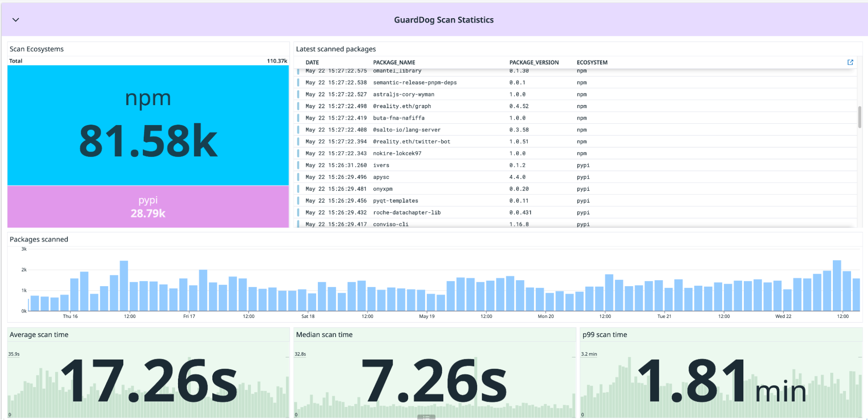Click the status marker beside the onyxpm row
This screenshot has width=868, height=420.
point(298,189)
